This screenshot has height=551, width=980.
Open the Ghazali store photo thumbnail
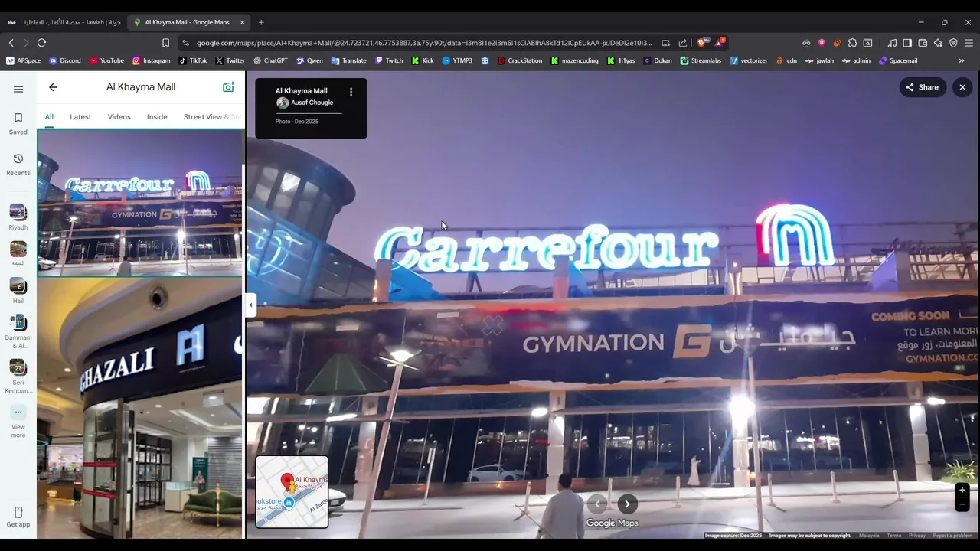140,408
